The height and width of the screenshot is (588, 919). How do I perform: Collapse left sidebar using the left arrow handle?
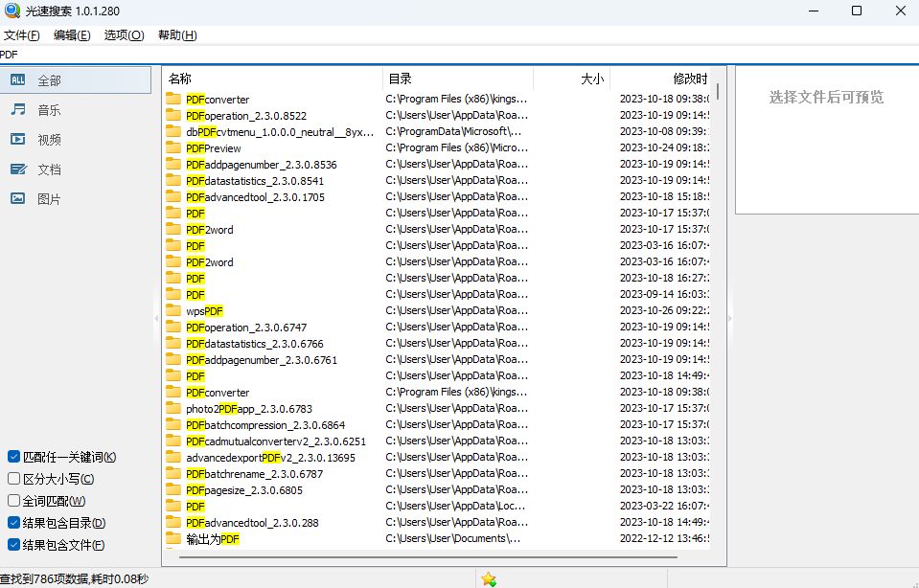pyautogui.click(x=156, y=319)
